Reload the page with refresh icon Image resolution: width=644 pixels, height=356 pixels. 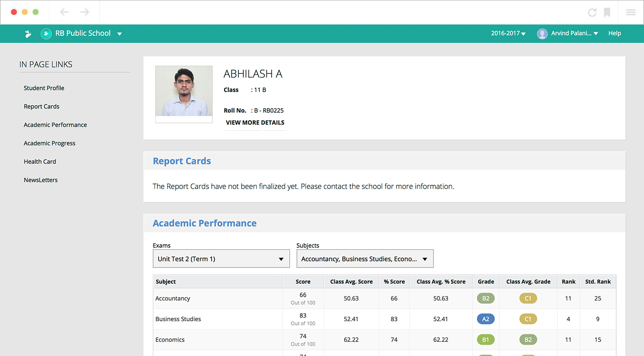coord(592,13)
